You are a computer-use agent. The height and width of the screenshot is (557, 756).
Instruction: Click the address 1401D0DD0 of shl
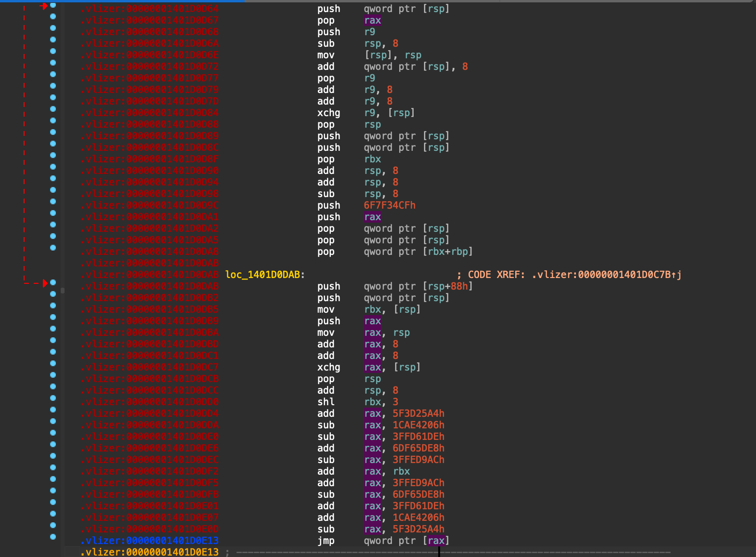150,402
